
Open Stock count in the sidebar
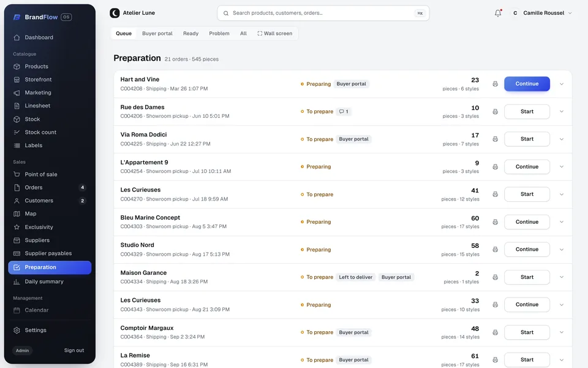[50, 132]
